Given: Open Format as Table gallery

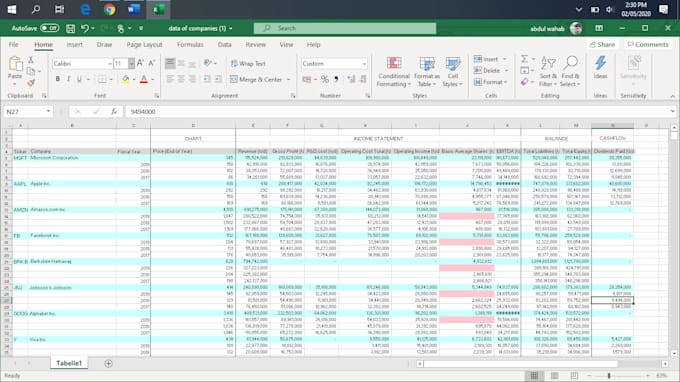Looking at the screenshot, I should [427, 72].
